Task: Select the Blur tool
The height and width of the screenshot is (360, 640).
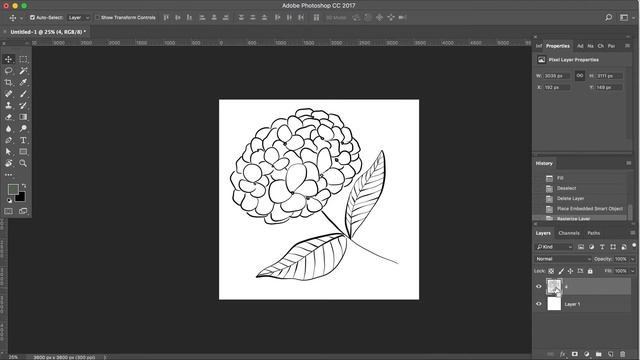Action: tap(9, 129)
